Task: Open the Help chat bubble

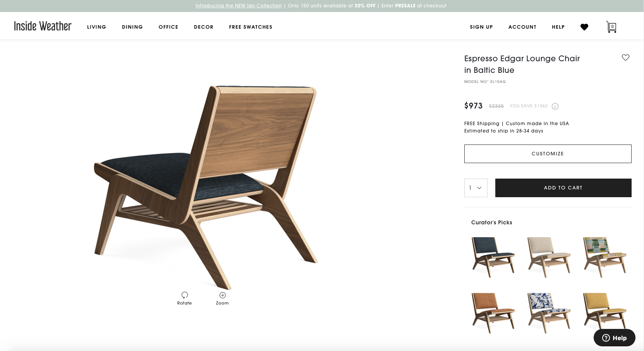Action: [x=614, y=338]
